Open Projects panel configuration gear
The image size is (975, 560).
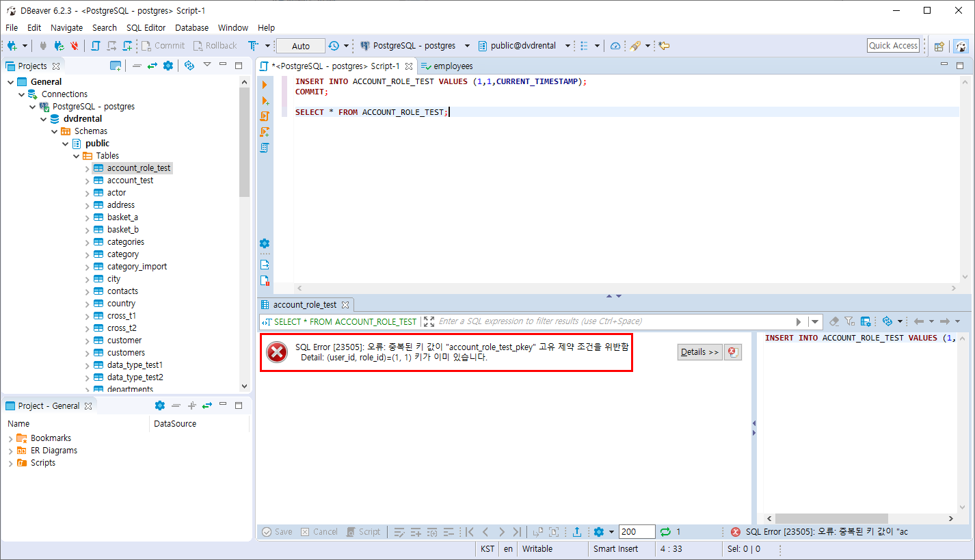point(168,66)
